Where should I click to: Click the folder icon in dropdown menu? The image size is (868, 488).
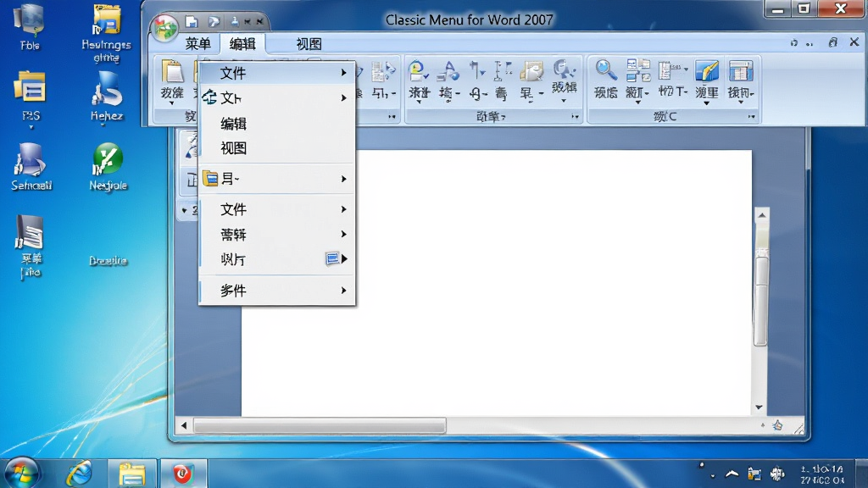(210, 178)
